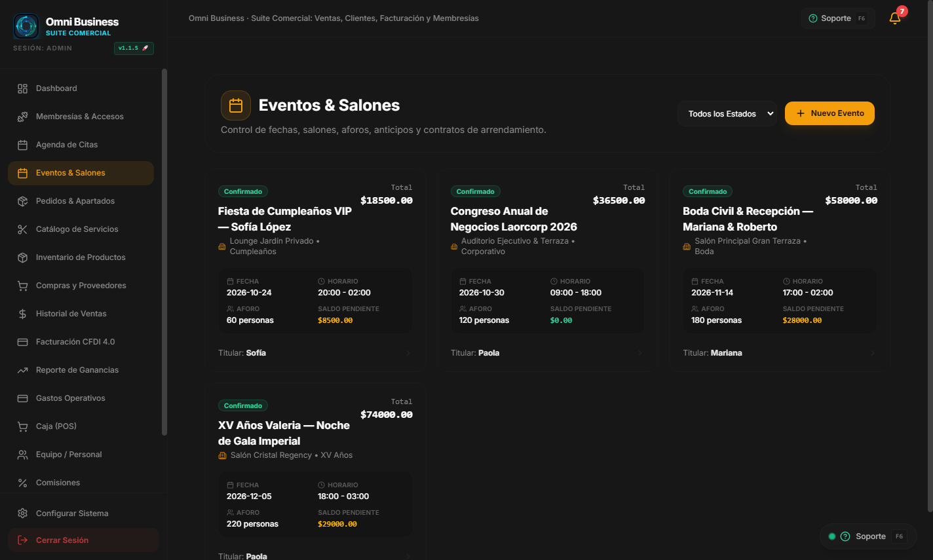The width and height of the screenshot is (933, 560).
Task: Click the Fiesta de Cumpleaños VIP title
Action: click(285, 219)
